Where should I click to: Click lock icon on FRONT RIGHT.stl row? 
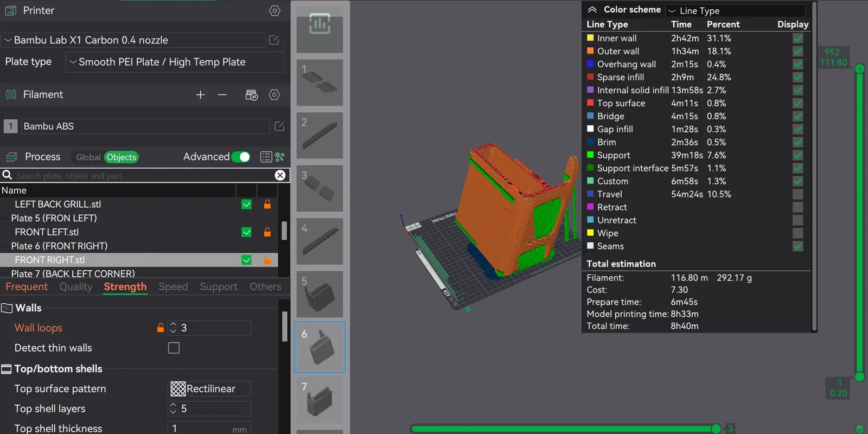[267, 260]
